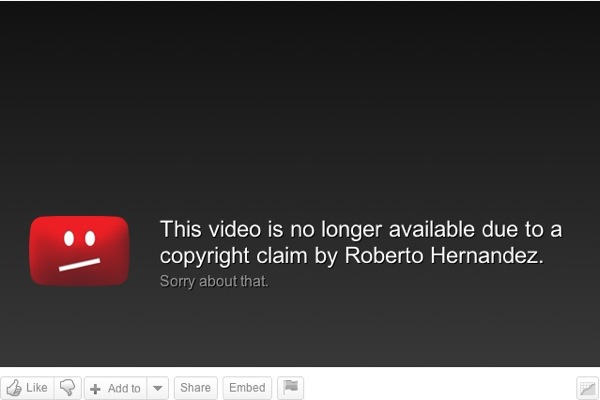Click the name Roberto Hernandez in the message
Screen dimensions: 600x400
click(444, 255)
